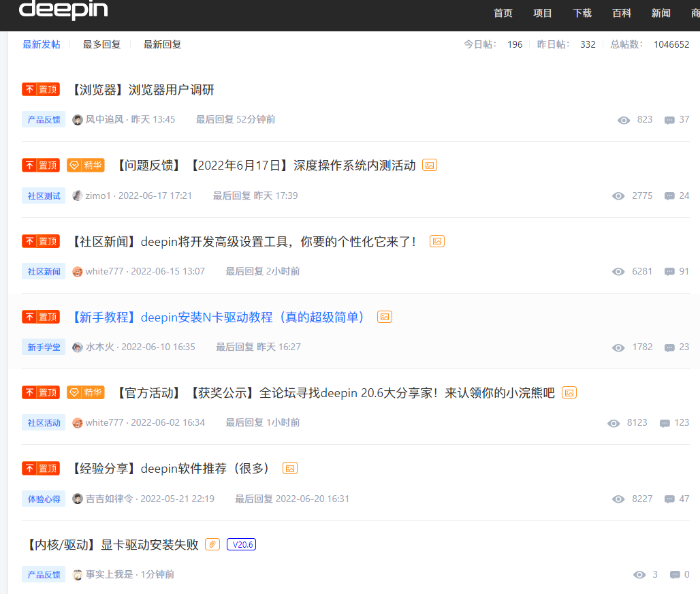Image resolution: width=700 pixels, height=594 pixels.
Task: Select the 体验心得 category tag
Action: (x=44, y=499)
